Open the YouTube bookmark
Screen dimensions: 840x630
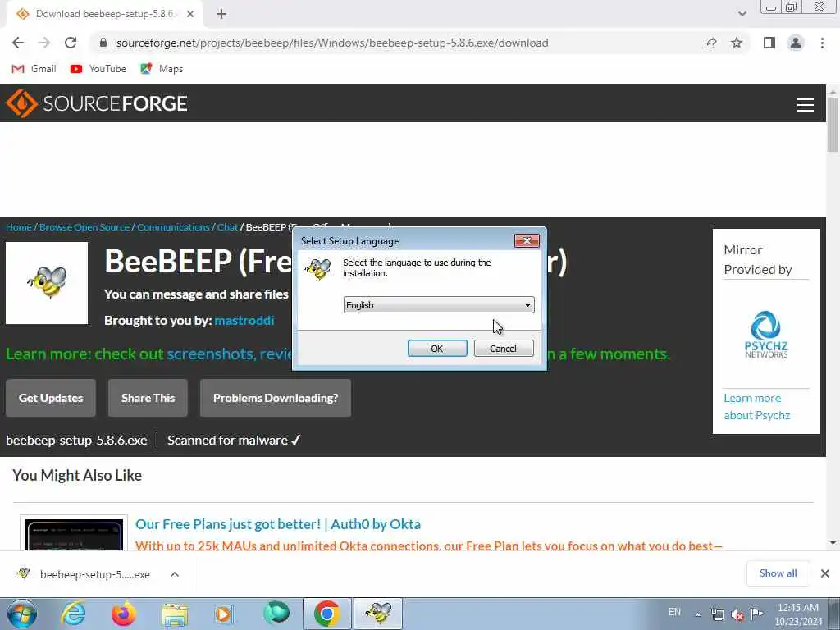click(98, 69)
